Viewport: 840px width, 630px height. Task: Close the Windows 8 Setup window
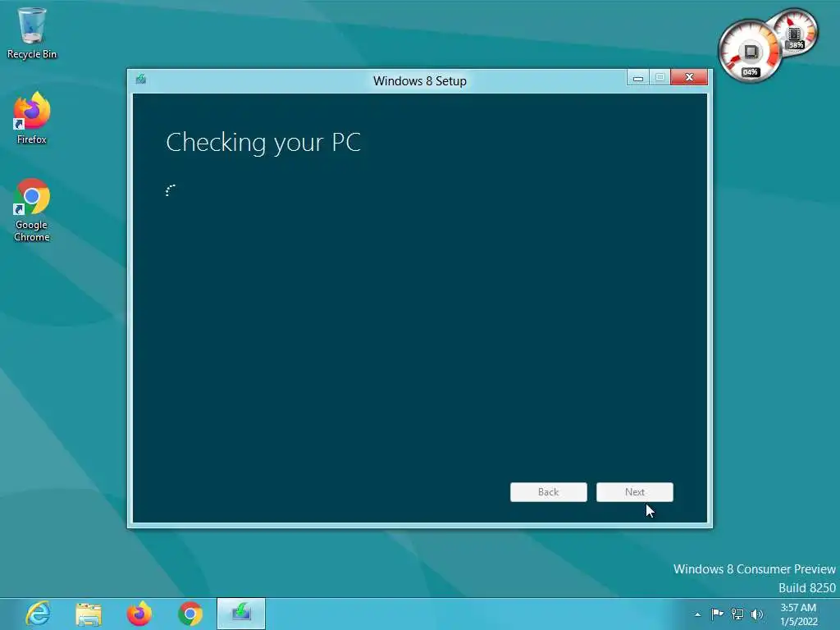point(689,77)
